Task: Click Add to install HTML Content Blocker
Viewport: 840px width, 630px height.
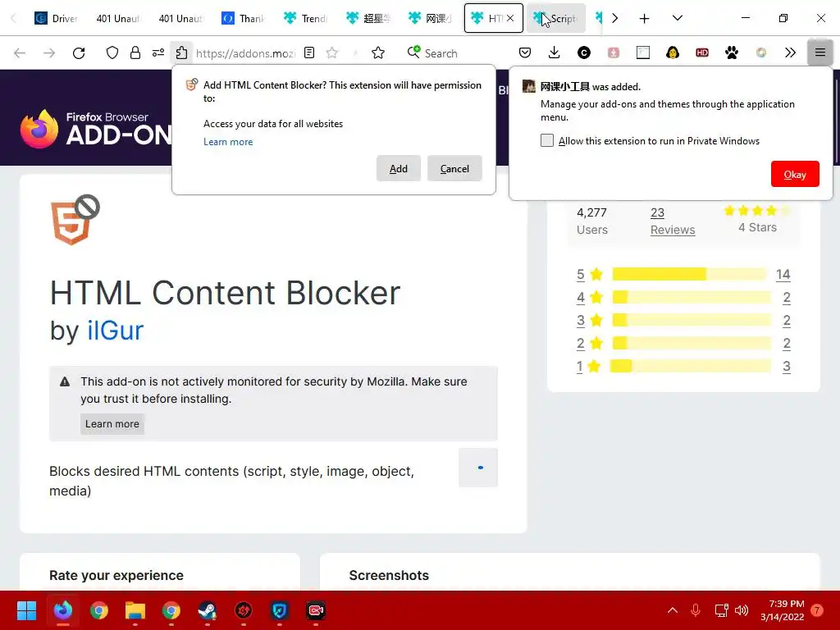Action: (x=398, y=169)
